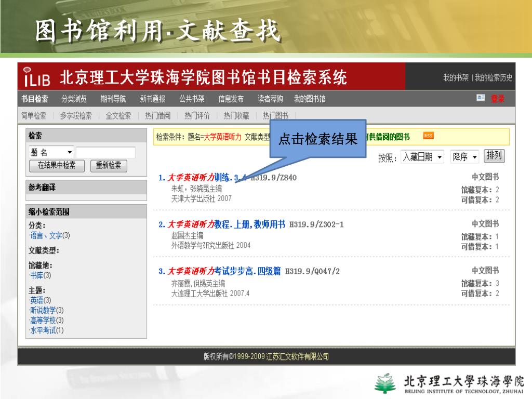This screenshot has width=532, height=399.
Task: Click the card icon beside 登录
Action: click(x=481, y=98)
